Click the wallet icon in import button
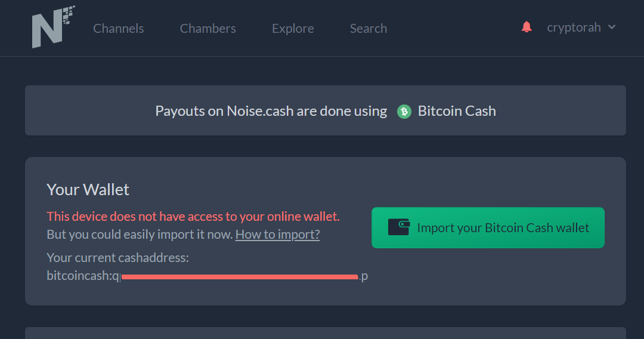Viewport: 644px width, 339px height. pos(399,227)
